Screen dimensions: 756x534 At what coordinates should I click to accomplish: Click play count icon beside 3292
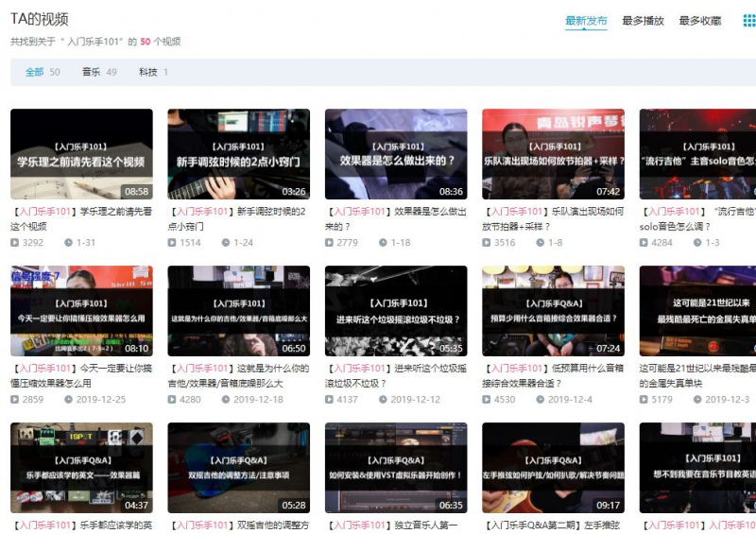tap(15, 243)
